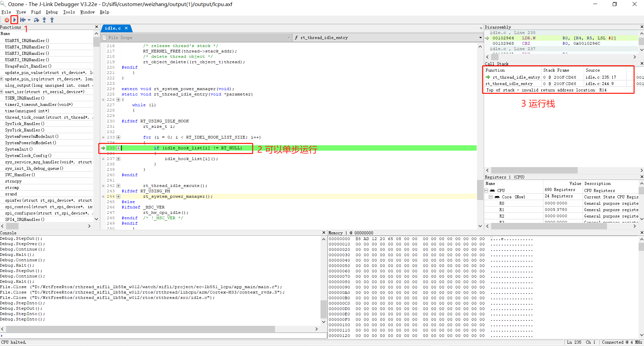Click the console horizontal scrollbar thumb

pyautogui.click(x=140, y=329)
